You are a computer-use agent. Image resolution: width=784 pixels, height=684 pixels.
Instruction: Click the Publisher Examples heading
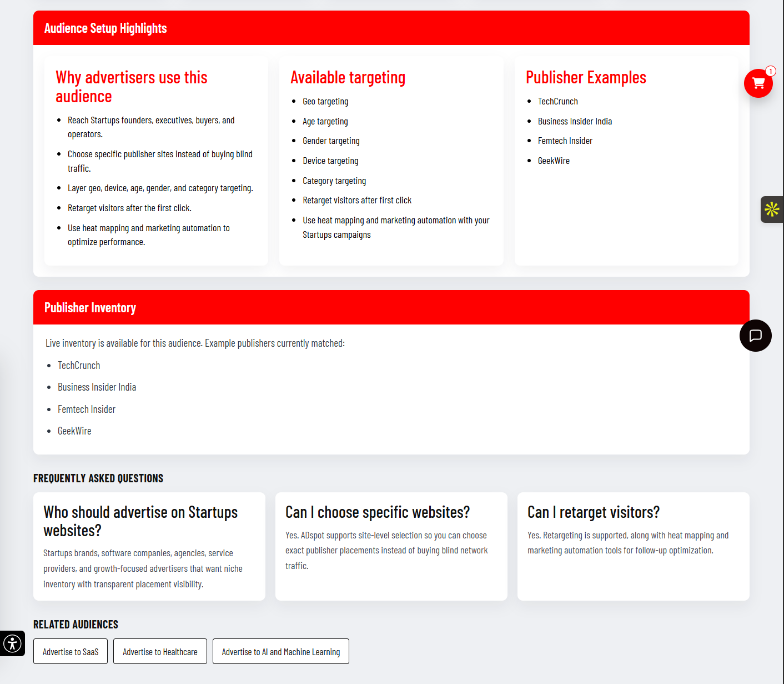586,77
